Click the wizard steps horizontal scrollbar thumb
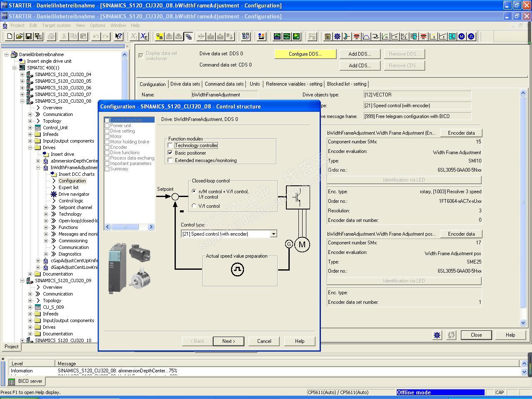The image size is (532, 399). tap(125, 227)
